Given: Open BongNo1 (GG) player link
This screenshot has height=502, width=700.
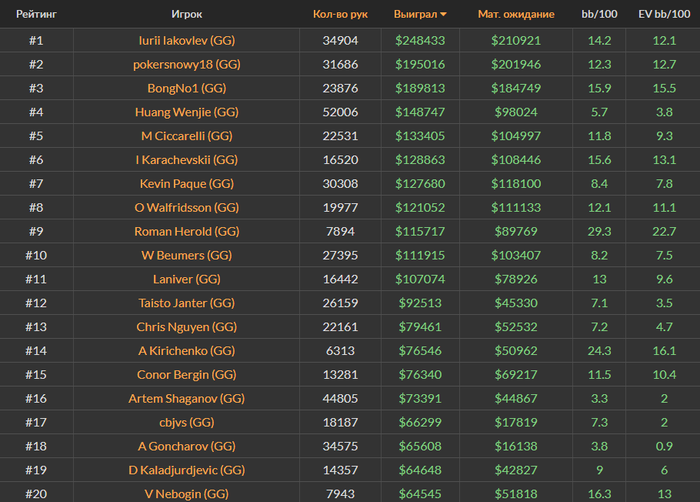Looking at the screenshot, I should pyautogui.click(x=187, y=88).
